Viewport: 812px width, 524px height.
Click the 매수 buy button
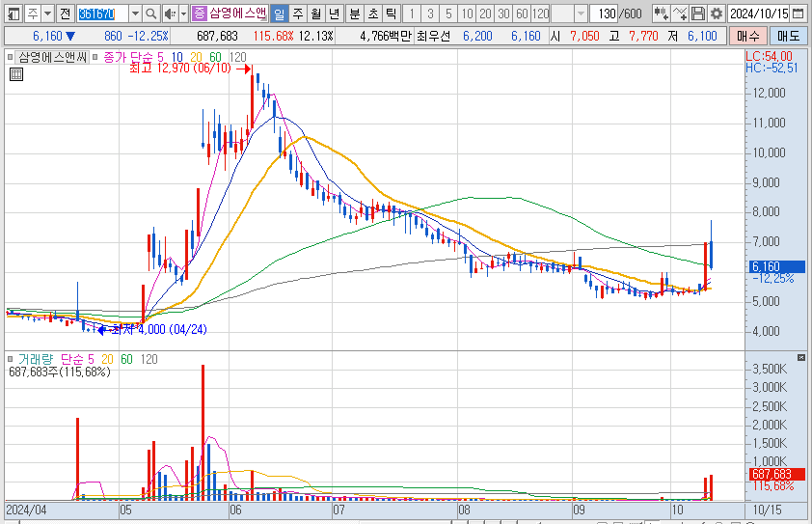tap(747, 37)
